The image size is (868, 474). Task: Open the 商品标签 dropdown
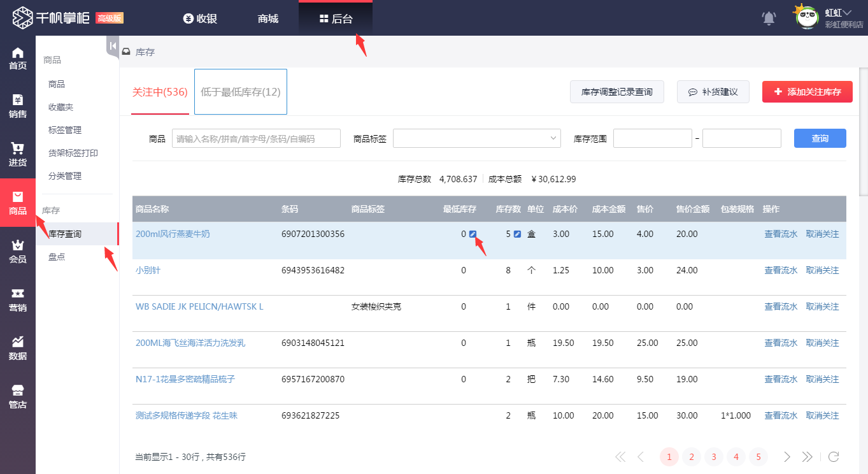tap(476, 138)
